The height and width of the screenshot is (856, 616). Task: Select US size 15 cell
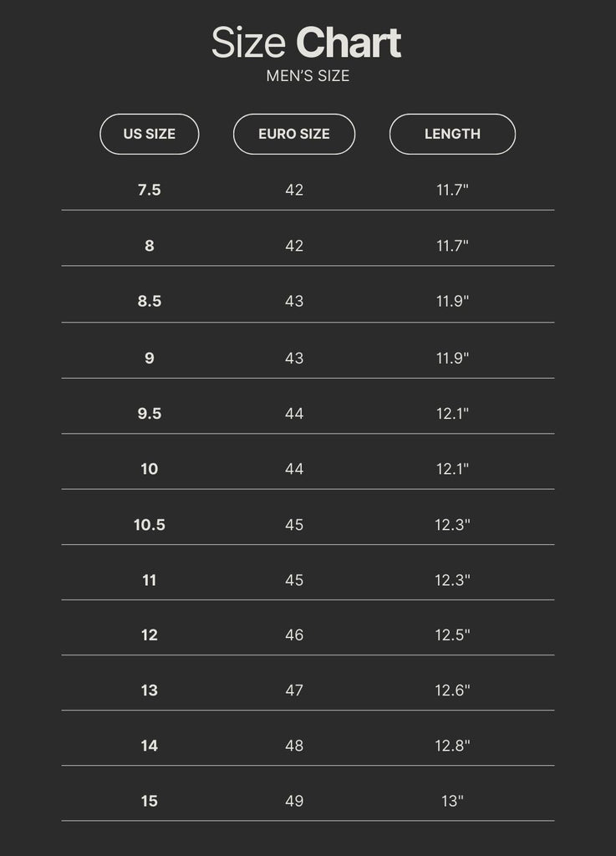click(x=150, y=801)
